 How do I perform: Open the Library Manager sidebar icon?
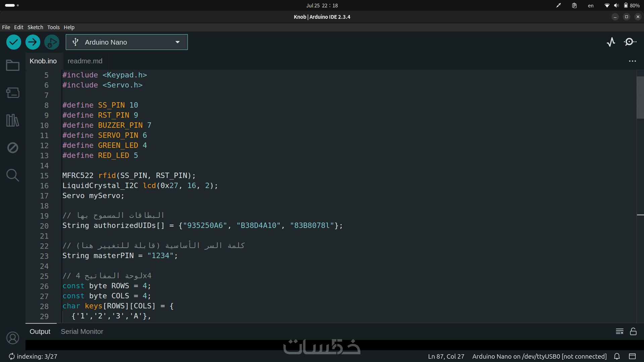coord(13,120)
